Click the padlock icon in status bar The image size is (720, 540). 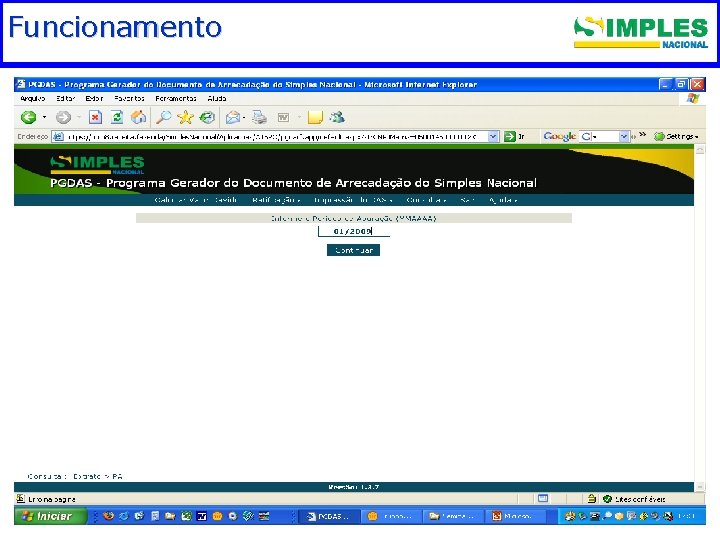click(x=592, y=498)
